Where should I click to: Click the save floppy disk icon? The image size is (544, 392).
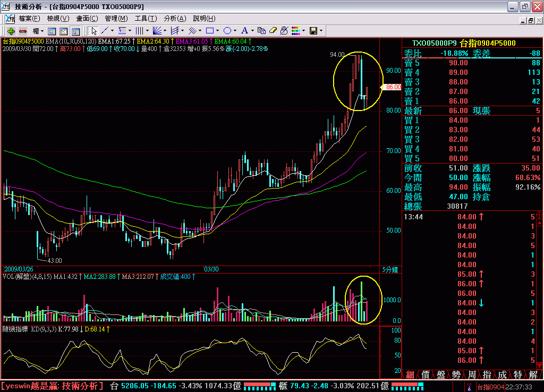[313, 31]
